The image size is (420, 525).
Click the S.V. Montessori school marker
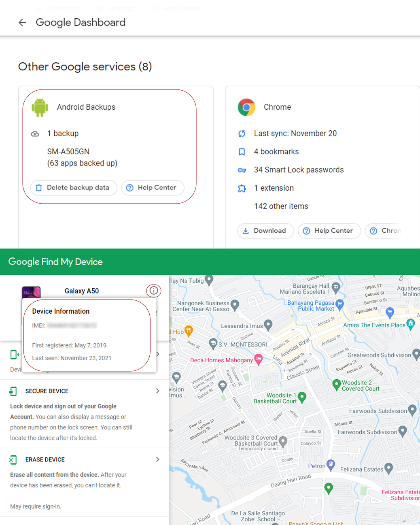pyautogui.click(x=213, y=343)
